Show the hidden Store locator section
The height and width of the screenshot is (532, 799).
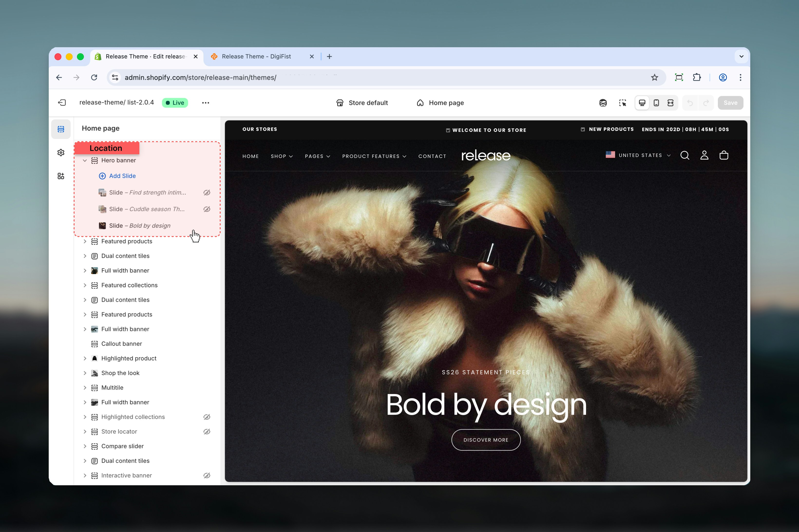(207, 431)
